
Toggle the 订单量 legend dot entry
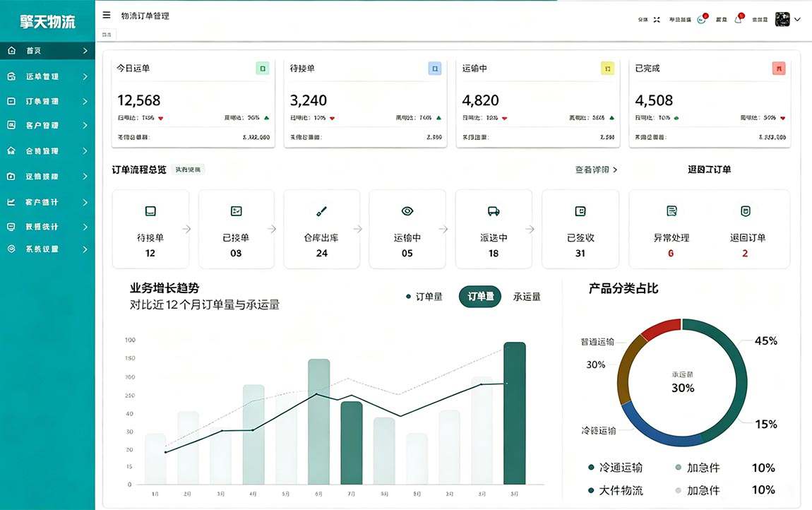pos(424,297)
